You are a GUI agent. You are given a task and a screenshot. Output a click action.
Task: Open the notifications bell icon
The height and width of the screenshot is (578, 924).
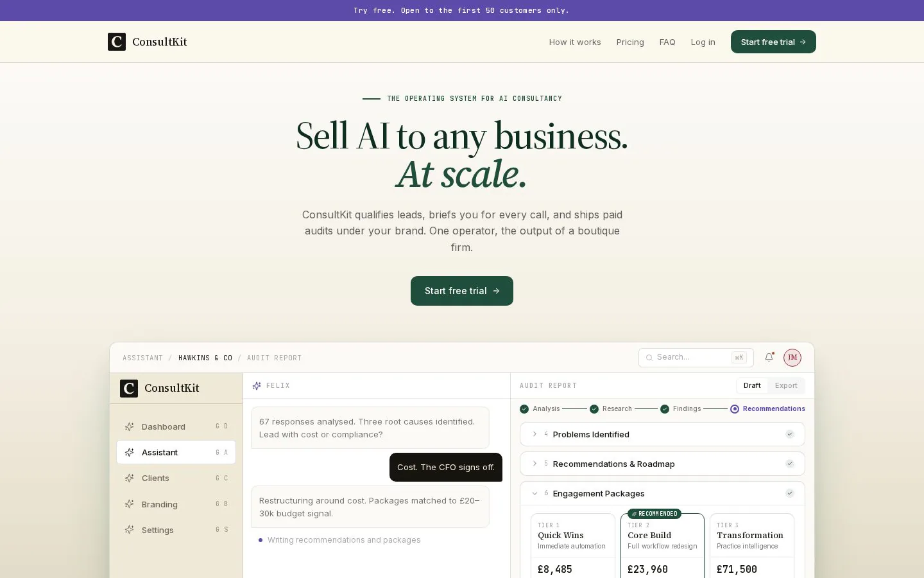(769, 357)
